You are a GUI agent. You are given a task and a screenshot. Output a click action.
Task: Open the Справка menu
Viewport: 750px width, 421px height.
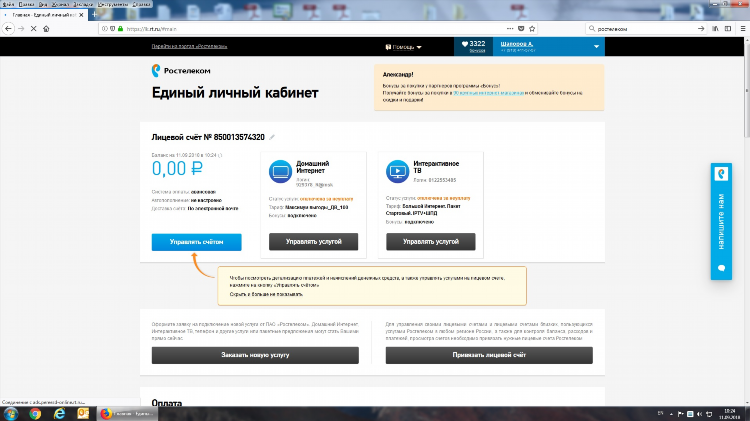coord(141,4)
